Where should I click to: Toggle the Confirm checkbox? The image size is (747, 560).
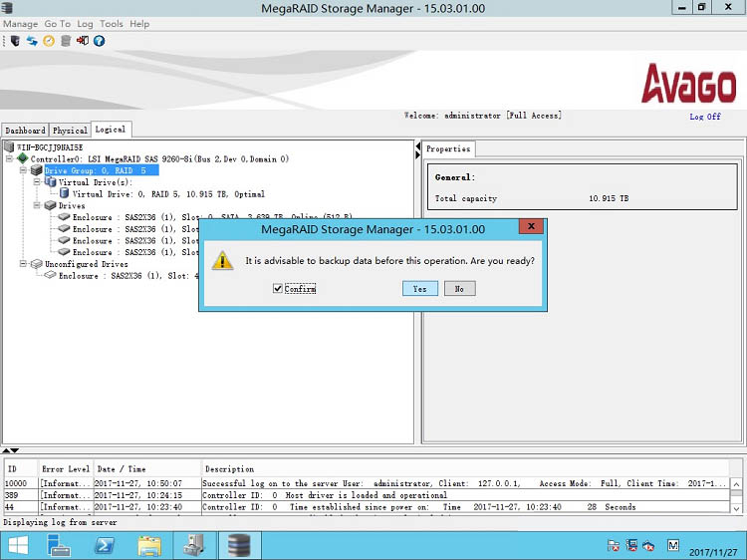point(277,288)
